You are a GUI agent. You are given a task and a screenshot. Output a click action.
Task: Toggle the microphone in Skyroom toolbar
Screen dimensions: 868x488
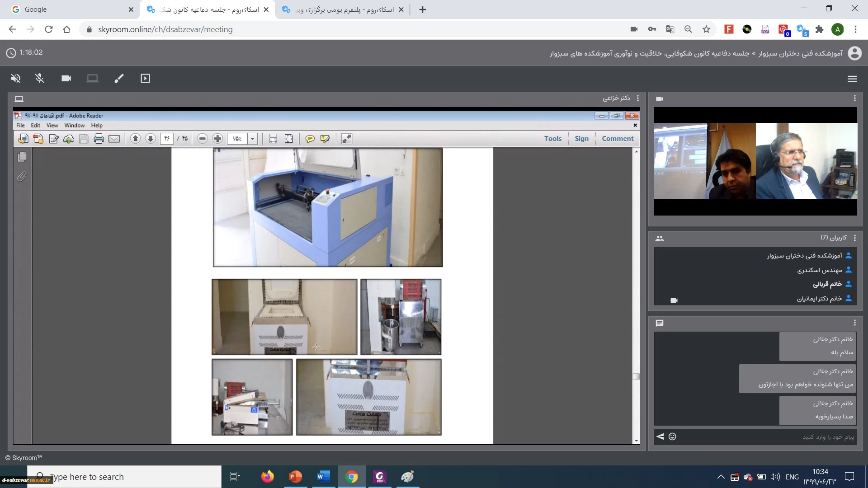(x=40, y=79)
